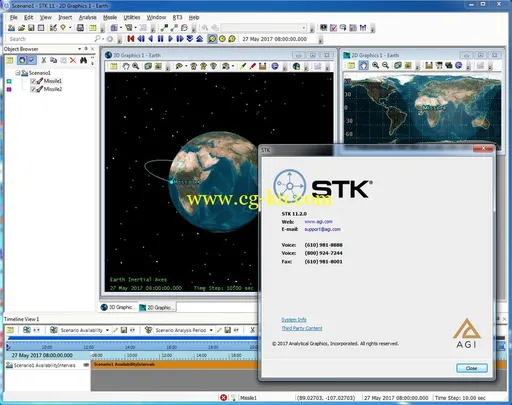Click the Close button in STK dialog
The image size is (512, 405).
pos(472,368)
